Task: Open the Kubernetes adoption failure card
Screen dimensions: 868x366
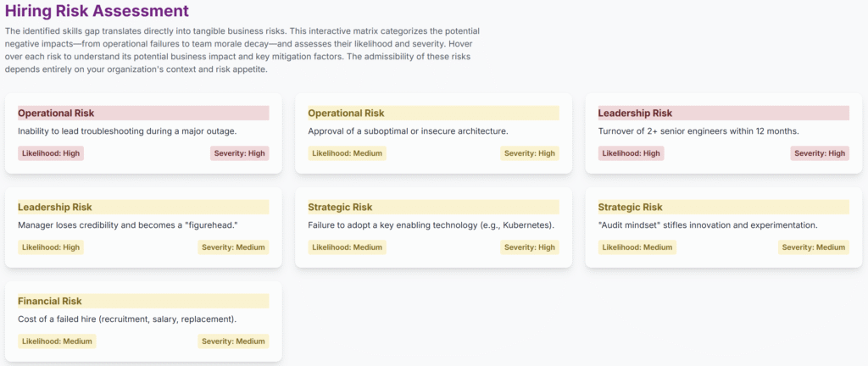Action: [x=433, y=227]
